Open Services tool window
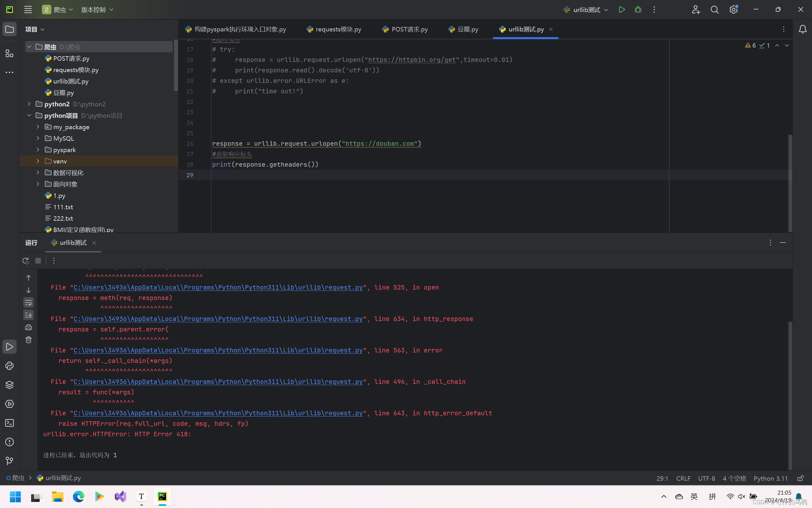 10,404
